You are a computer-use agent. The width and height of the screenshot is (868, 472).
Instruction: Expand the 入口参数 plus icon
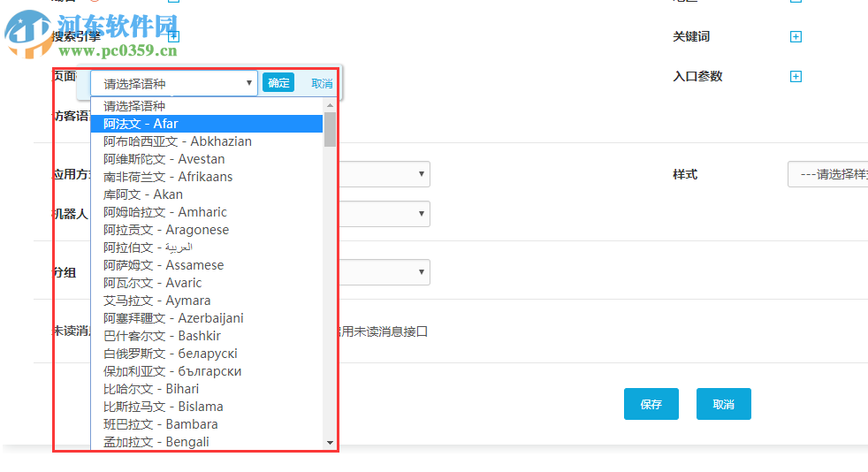[796, 76]
